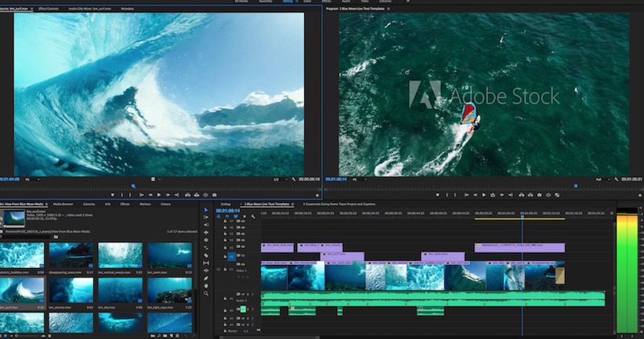The width and height of the screenshot is (644, 339).
Task: Select the Selection arrow tool
Action: (x=206, y=210)
